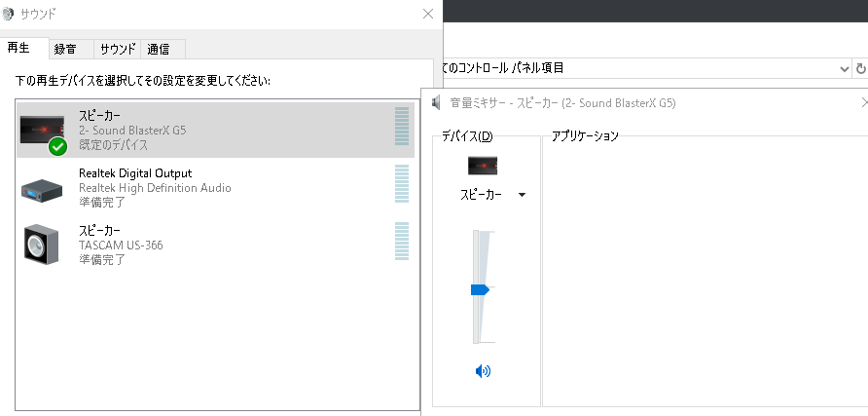Click the control panel refresh icon
The image size is (868, 416).
(860, 68)
